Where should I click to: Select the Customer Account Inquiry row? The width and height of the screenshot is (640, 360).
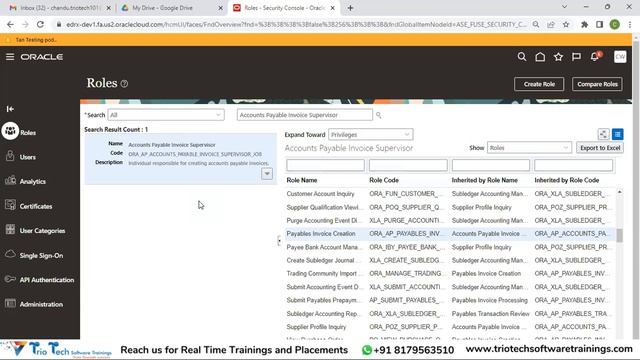click(450, 194)
